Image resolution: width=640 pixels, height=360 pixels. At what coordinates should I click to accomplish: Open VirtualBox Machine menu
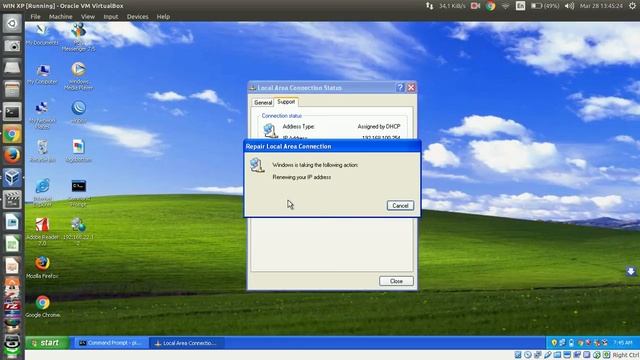(x=60, y=17)
